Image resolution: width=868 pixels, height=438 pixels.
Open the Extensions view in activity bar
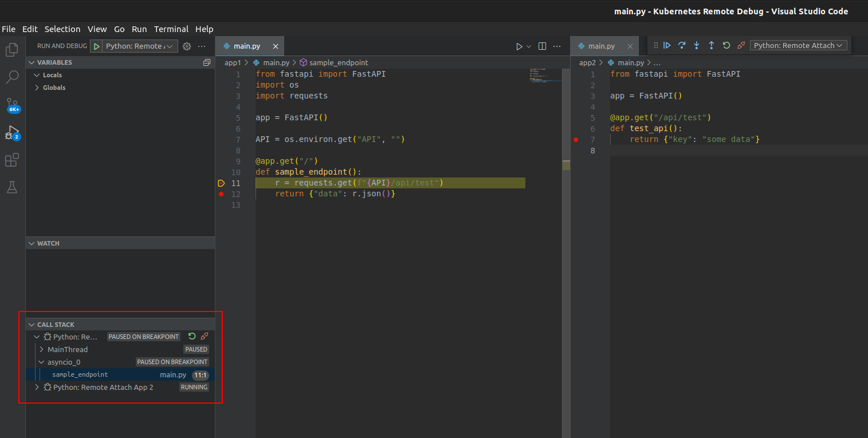(12, 160)
